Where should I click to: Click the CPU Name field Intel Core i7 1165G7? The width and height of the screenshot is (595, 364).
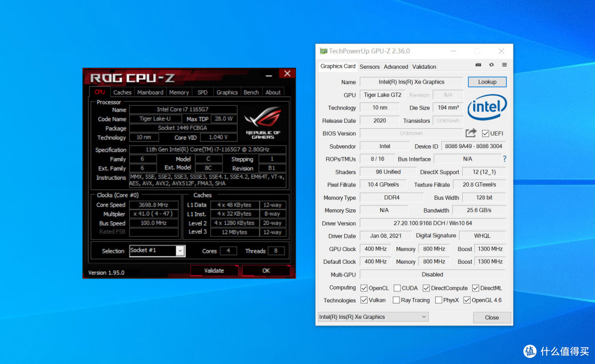click(x=183, y=109)
